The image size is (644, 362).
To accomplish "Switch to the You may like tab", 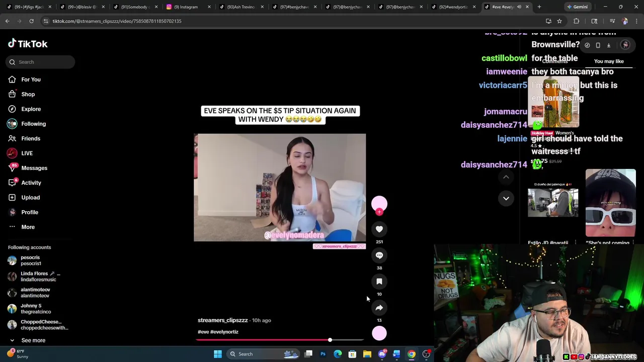I will click(x=609, y=61).
